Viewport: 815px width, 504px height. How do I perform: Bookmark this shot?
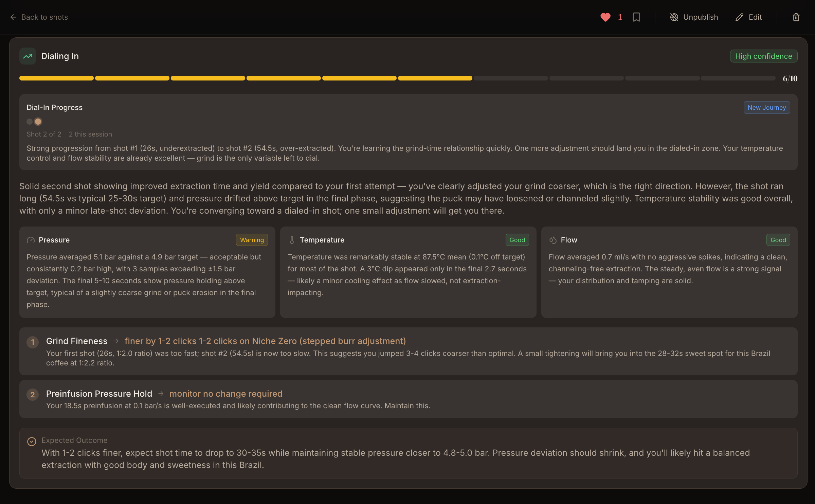coord(636,17)
